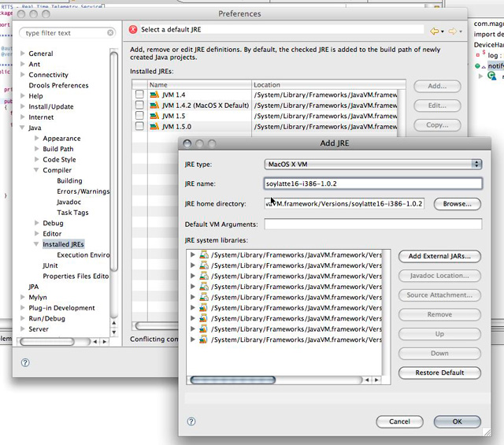Collapse the Java preferences node
This screenshot has width=504, height=445.
22,128
